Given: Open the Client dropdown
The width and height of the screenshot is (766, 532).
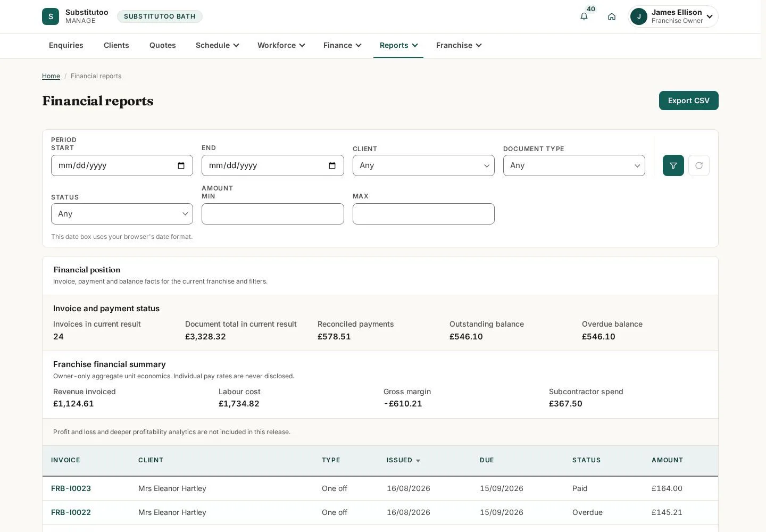Looking at the screenshot, I should point(423,165).
